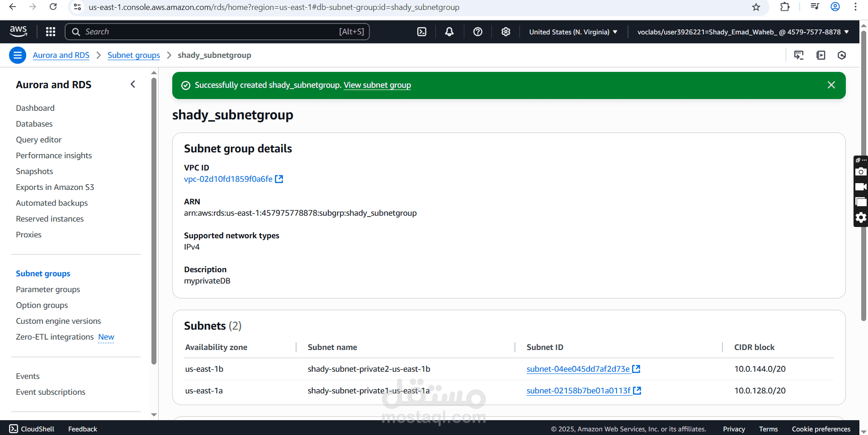Open Event subscriptions

pos(51,392)
